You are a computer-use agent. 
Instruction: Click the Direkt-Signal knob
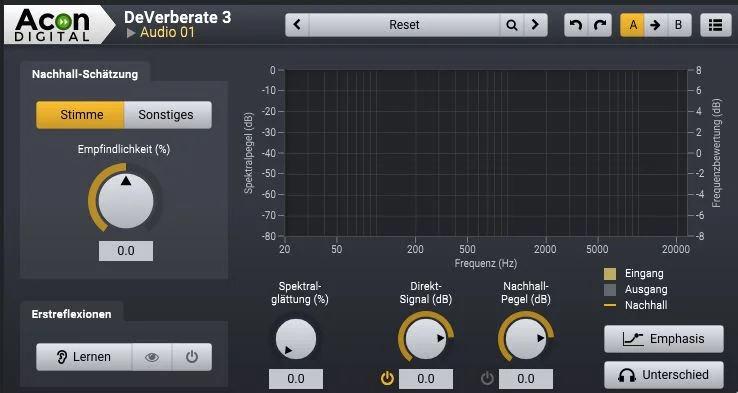[425, 339]
